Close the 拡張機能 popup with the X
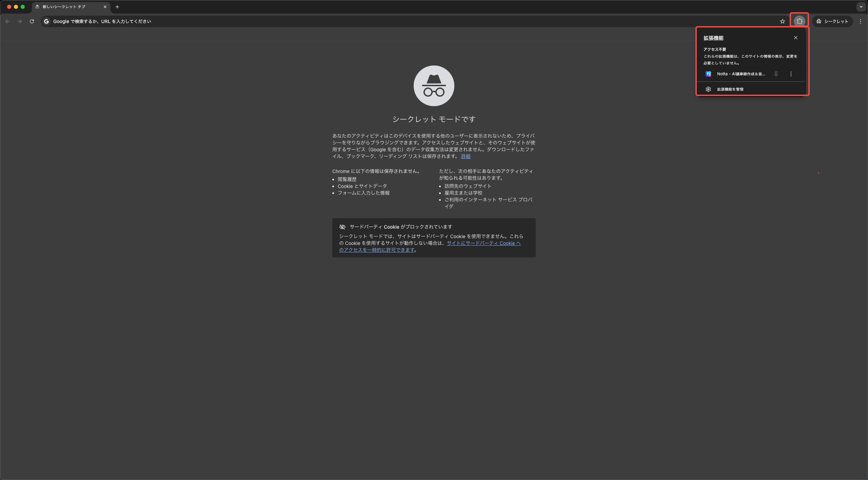 pos(795,38)
